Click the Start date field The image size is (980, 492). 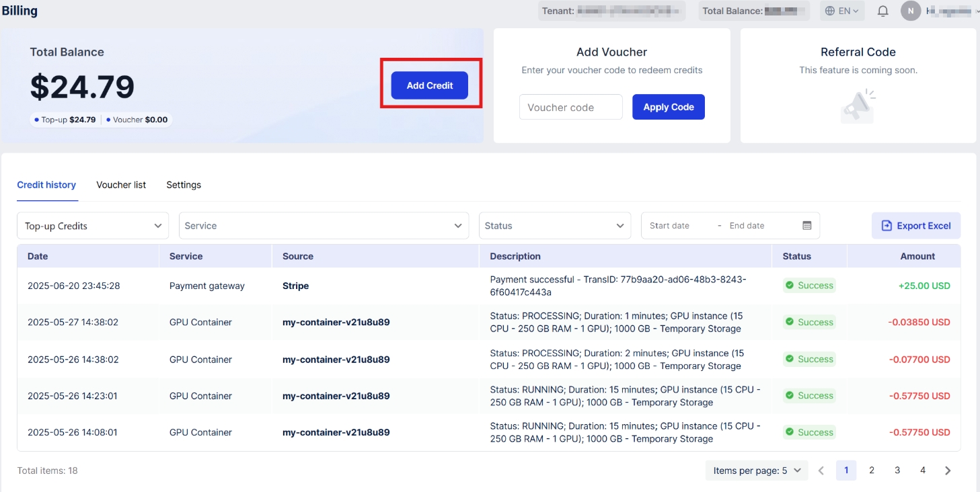(x=678, y=226)
